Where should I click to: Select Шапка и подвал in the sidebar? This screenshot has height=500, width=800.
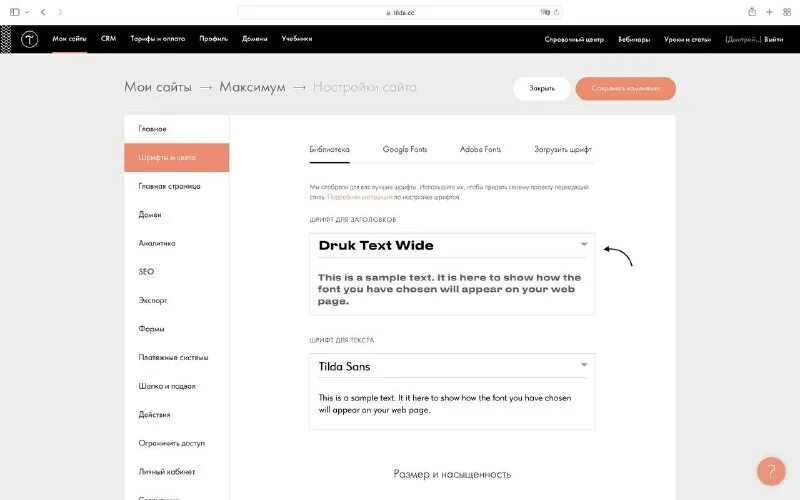point(177,386)
